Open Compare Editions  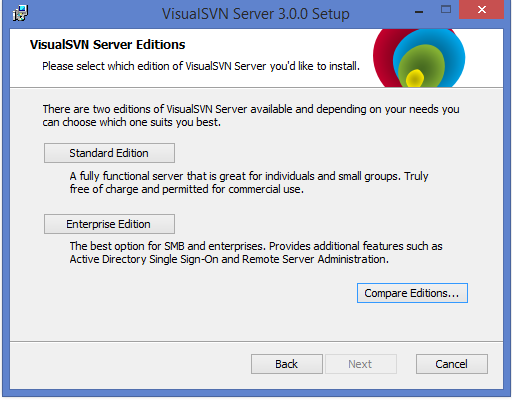pyautogui.click(x=412, y=293)
